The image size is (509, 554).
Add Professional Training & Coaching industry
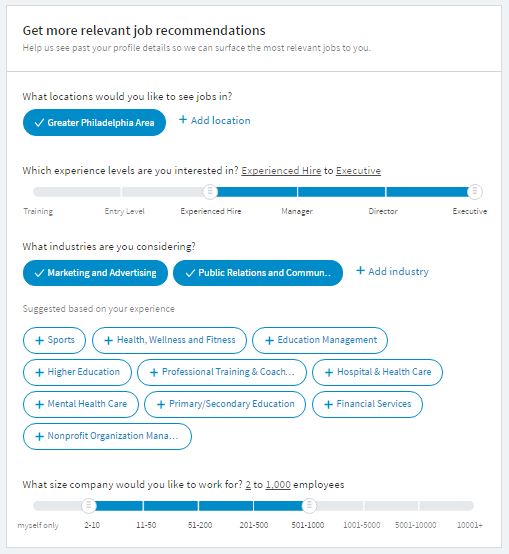coord(222,372)
